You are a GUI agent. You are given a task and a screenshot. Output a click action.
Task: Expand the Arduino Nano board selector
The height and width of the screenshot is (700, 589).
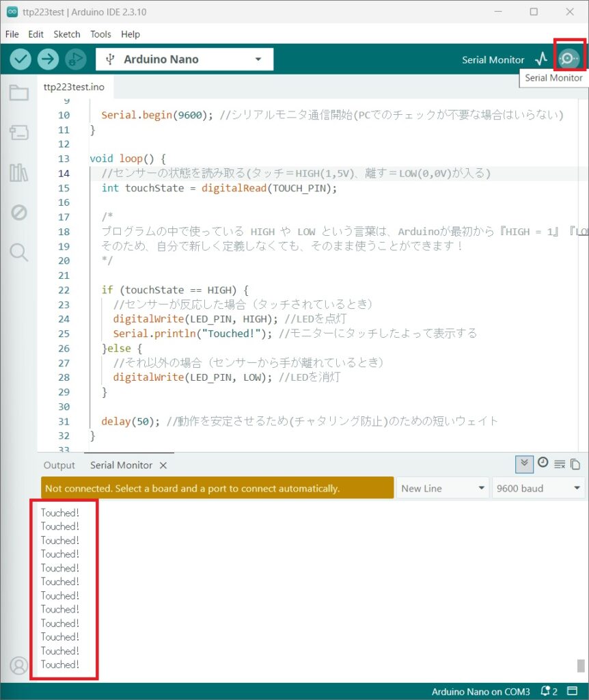click(184, 59)
